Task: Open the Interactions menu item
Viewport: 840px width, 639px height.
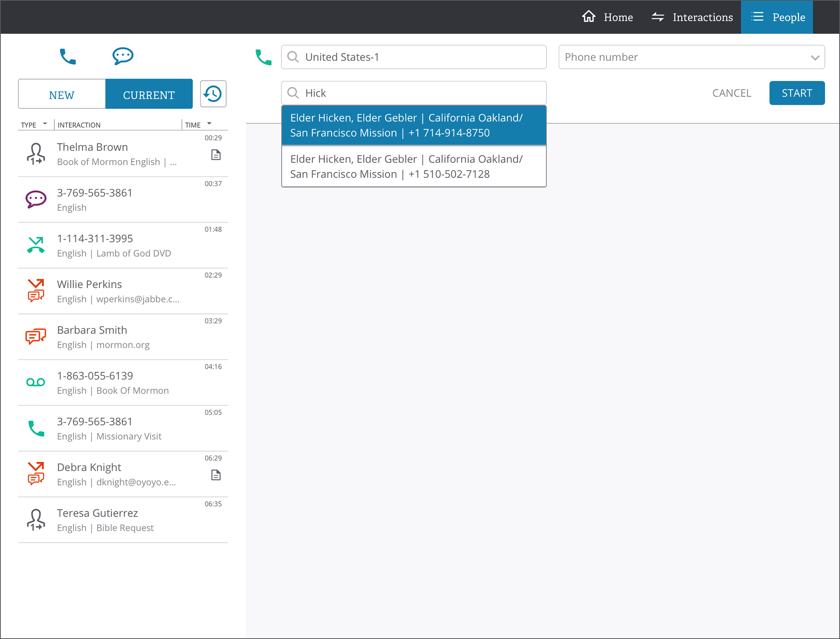Action: click(x=692, y=17)
